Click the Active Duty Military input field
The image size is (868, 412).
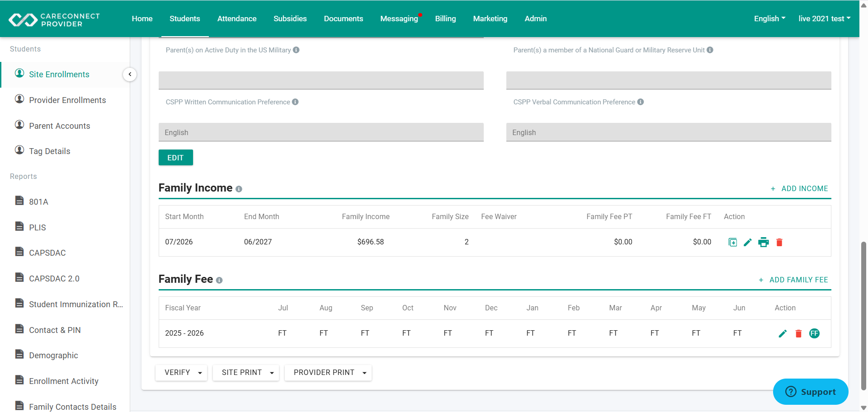coord(321,80)
